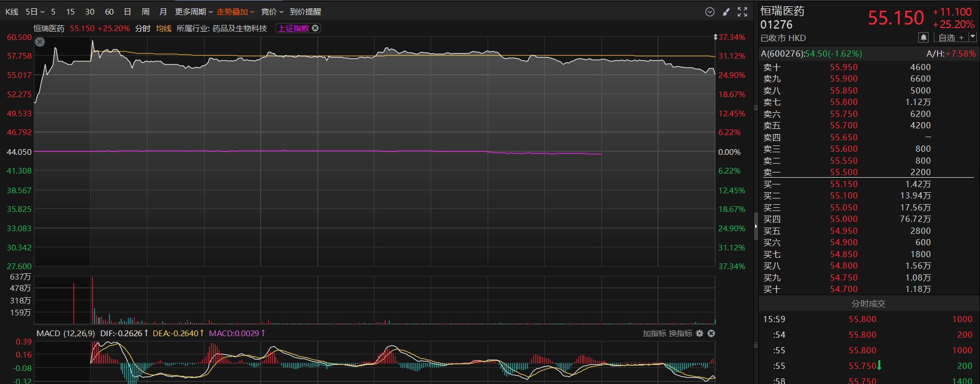Click the gray X at chart top-left
Image resolution: width=980 pixels, height=384 pixels.
pos(40,42)
